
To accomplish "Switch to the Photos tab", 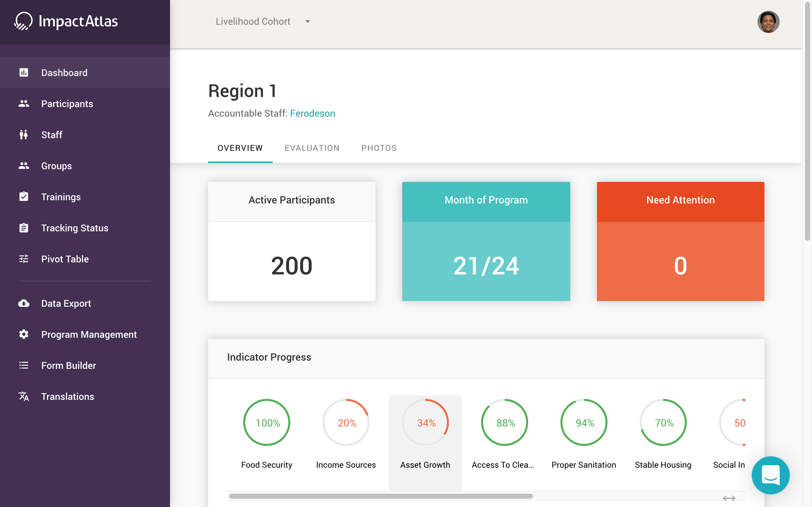I will (379, 148).
